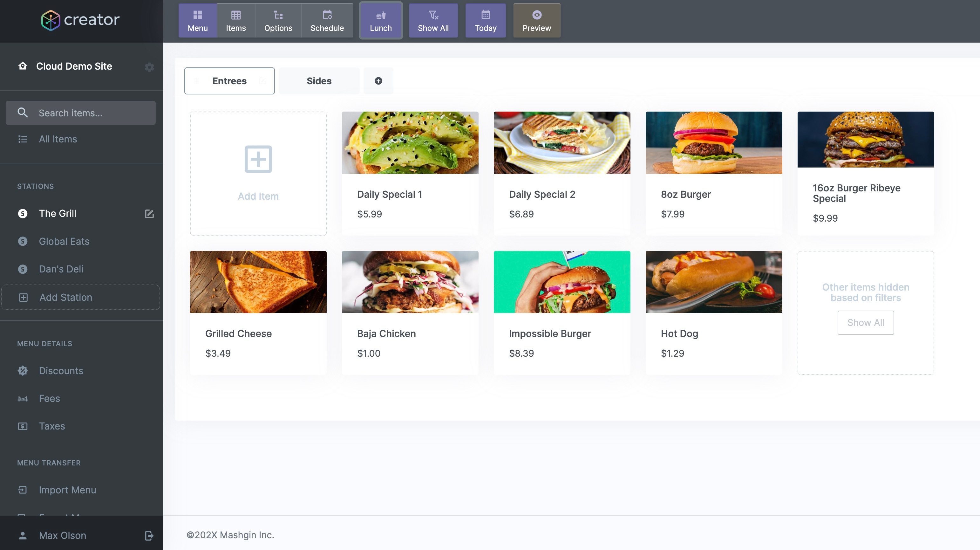The height and width of the screenshot is (550, 980).
Task: Select the Entrees category tab
Action: [x=229, y=81]
